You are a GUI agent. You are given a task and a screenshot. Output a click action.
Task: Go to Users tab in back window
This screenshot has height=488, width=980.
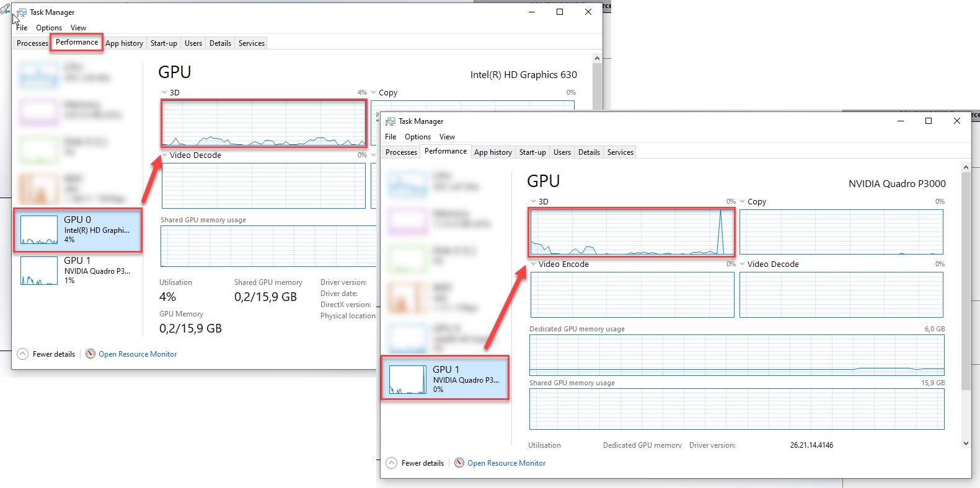(193, 43)
